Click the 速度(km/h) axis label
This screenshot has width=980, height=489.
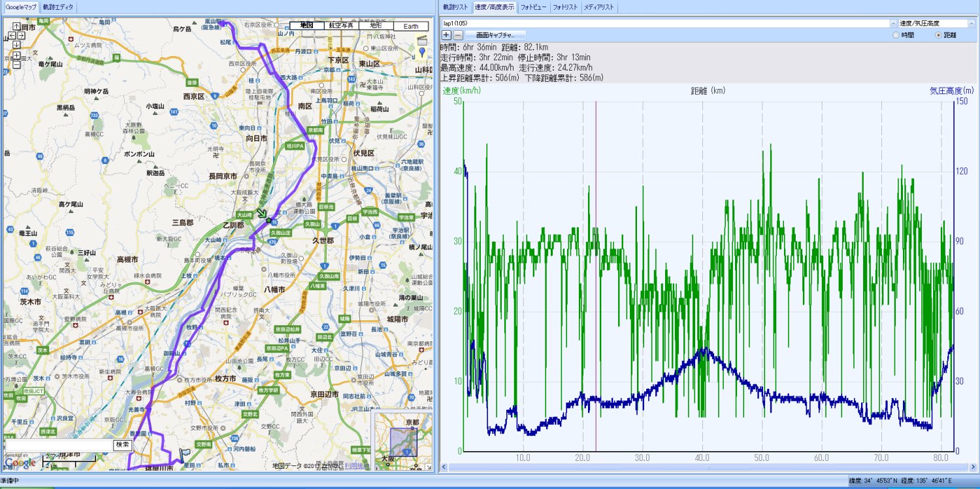click(461, 90)
